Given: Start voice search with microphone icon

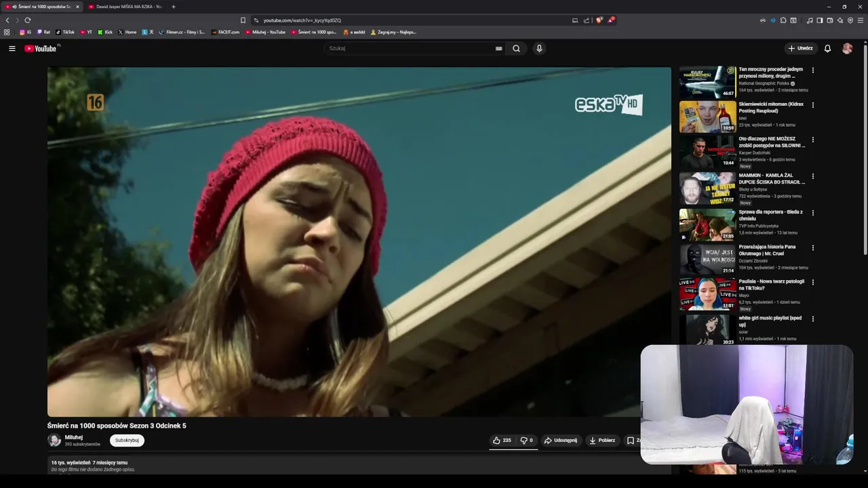Looking at the screenshot, I should [x=539, y=48].
